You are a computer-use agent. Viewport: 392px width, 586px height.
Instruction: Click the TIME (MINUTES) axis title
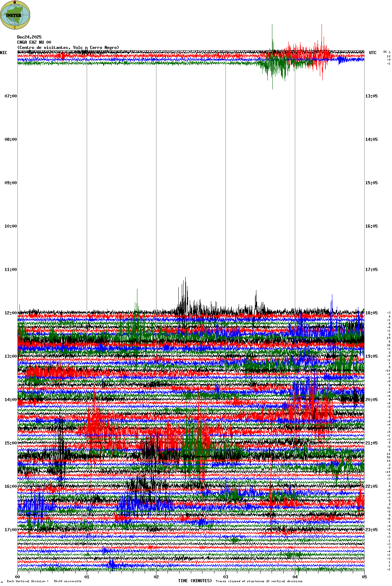195,581
